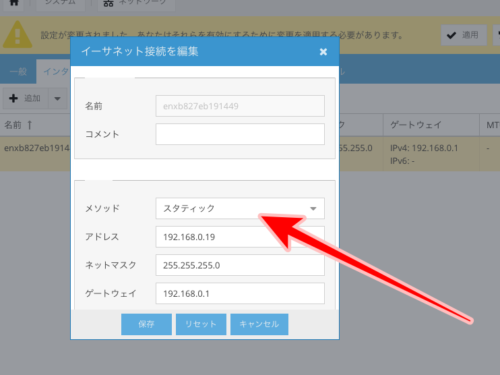This screenshot has width=500, height=375.
Task: Open the メソッド dropdown showing スタティック
Action: [240, 208]
